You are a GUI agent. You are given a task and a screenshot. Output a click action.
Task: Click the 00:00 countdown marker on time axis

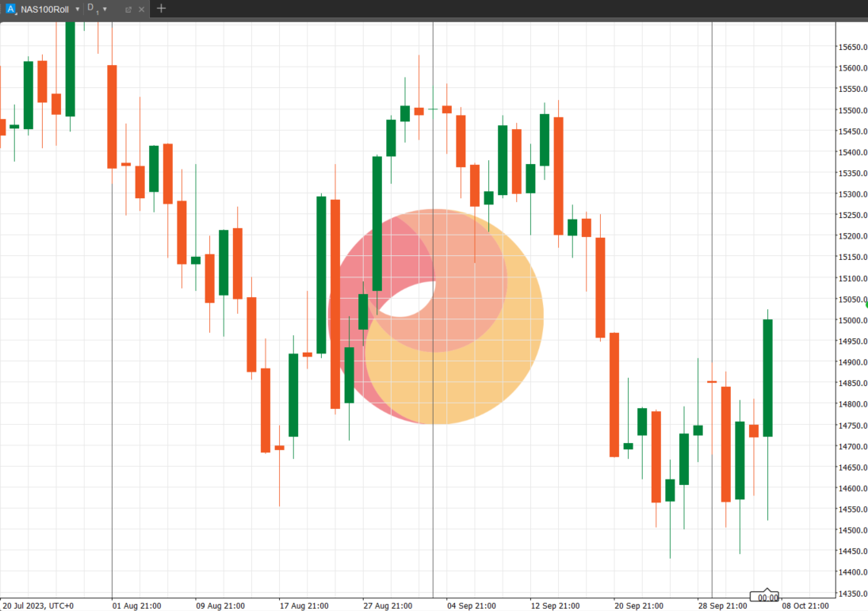tap(764, 597)
